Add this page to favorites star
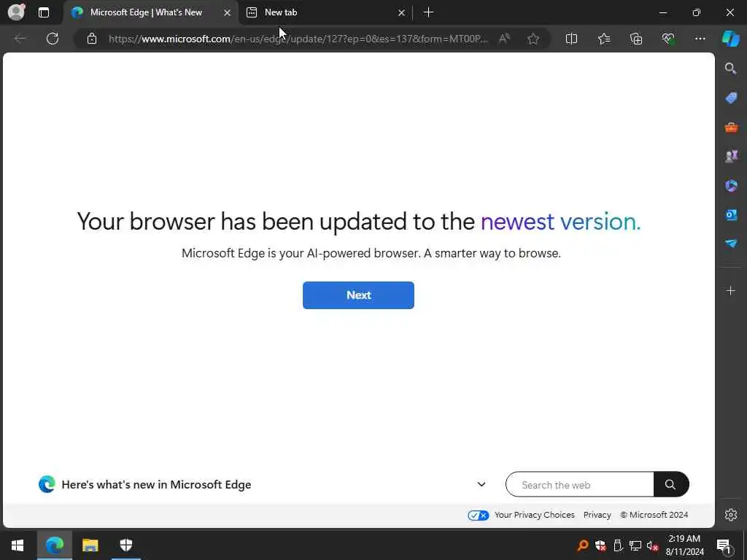 533,39
